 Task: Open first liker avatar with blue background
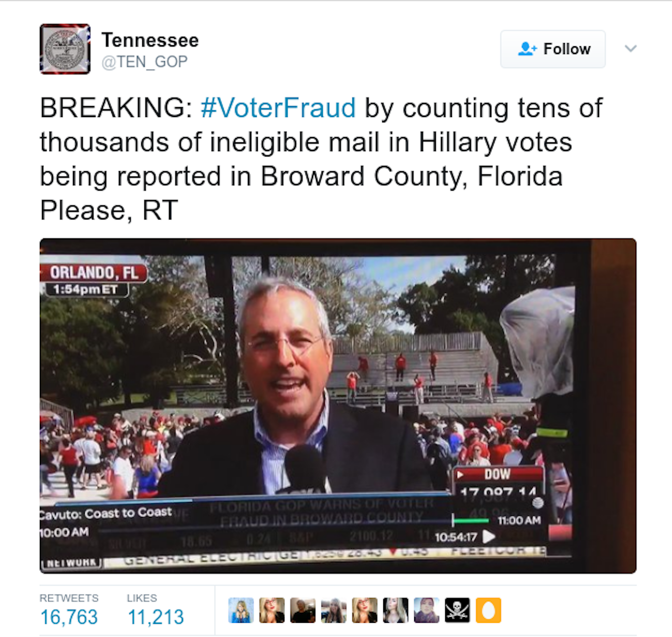point(241,610)
